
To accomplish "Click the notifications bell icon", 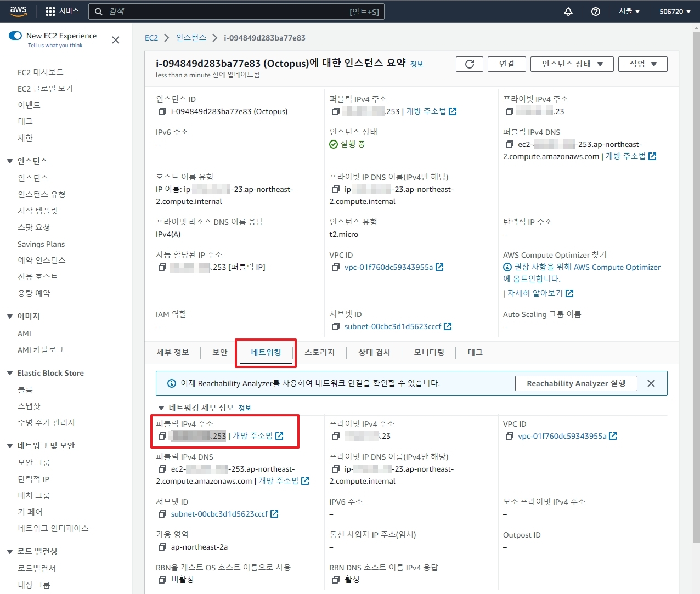I will point(568,12).
